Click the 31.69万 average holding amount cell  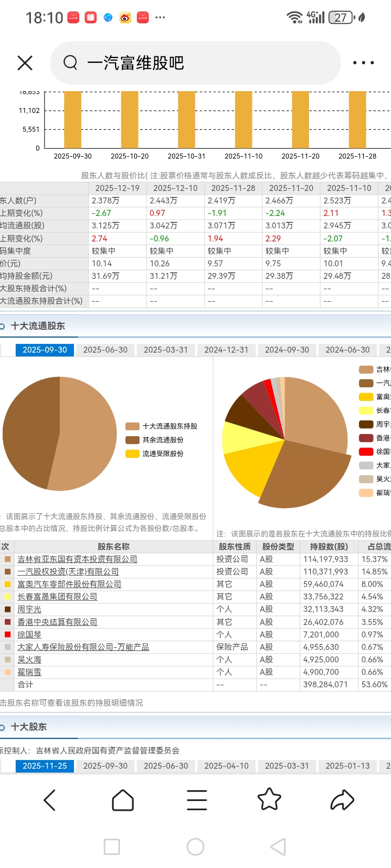[x=117, y=276]
